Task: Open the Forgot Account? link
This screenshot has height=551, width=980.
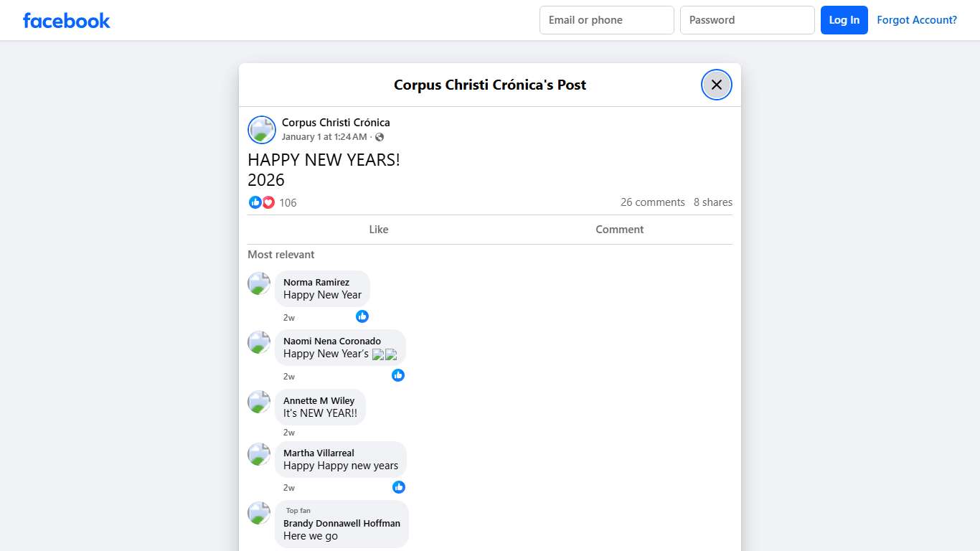Action: (x=916, y=20)
